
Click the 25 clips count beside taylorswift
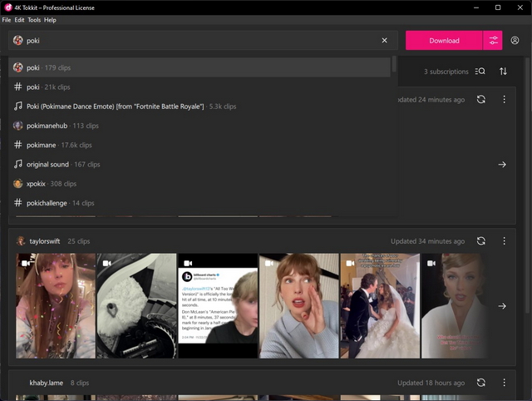point(79,241)
